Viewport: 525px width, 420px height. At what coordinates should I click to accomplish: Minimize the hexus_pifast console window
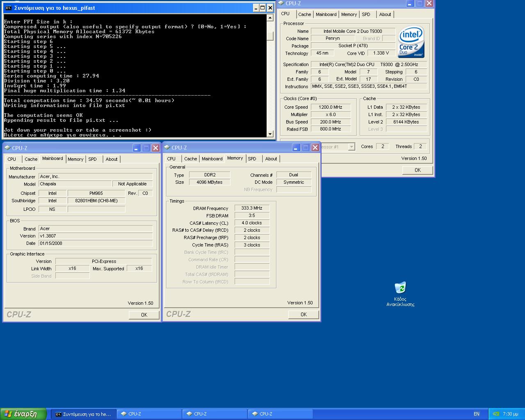[x=256, y=8]
